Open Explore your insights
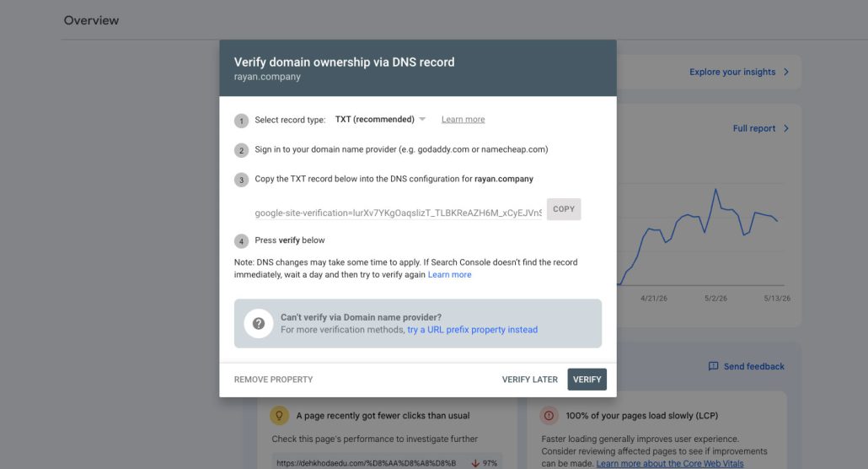 click(731, 72)
